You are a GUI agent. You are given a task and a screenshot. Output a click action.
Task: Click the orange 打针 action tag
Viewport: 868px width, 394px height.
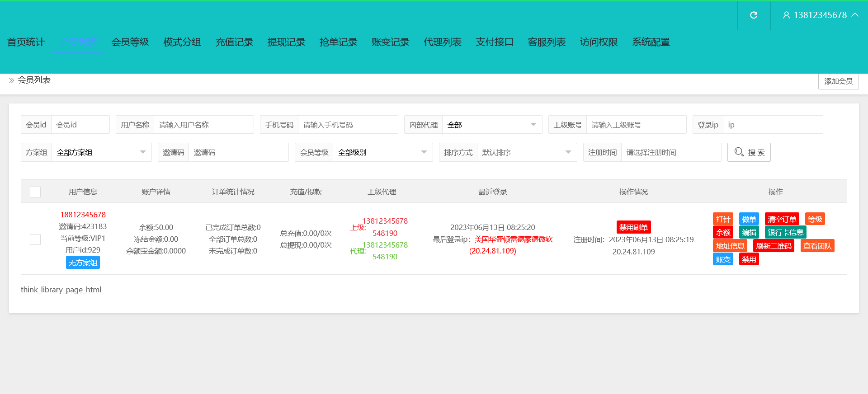pos(722,219)
